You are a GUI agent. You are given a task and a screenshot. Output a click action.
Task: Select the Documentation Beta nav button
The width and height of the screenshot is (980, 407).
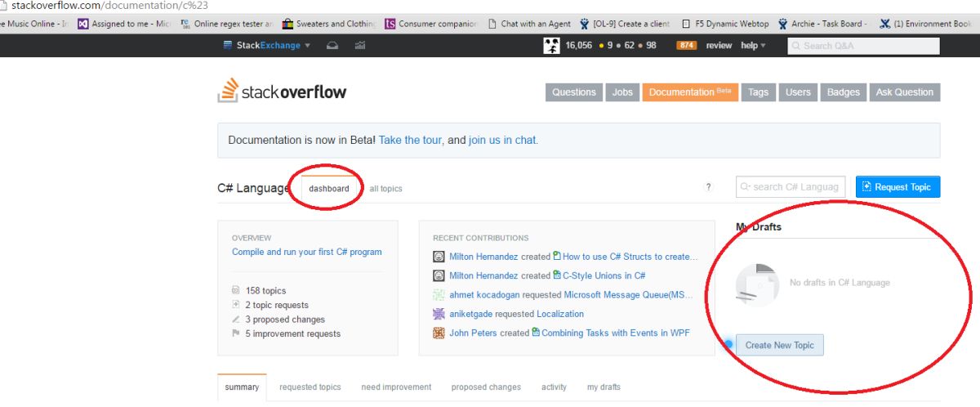pyautogui.click(x=691, y=92)
